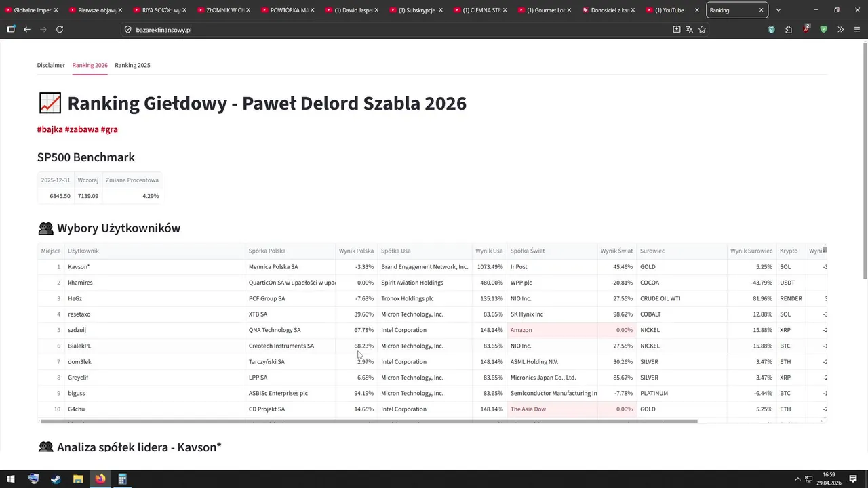Screen dimensions: 868x488
Task: Click 'CRUDE OIL WTI' commodity cell
Action: [x=682, y=298]
